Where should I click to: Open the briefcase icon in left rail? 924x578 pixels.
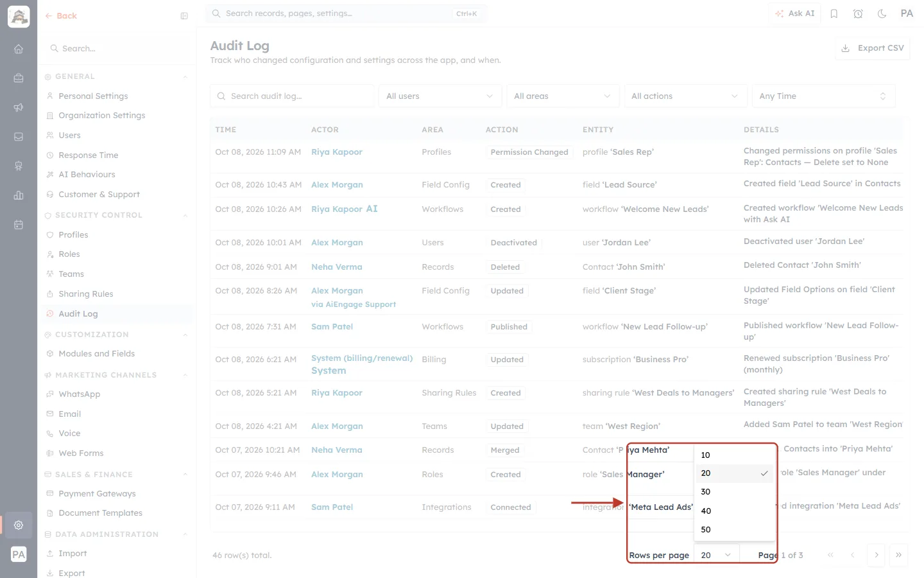19,78
